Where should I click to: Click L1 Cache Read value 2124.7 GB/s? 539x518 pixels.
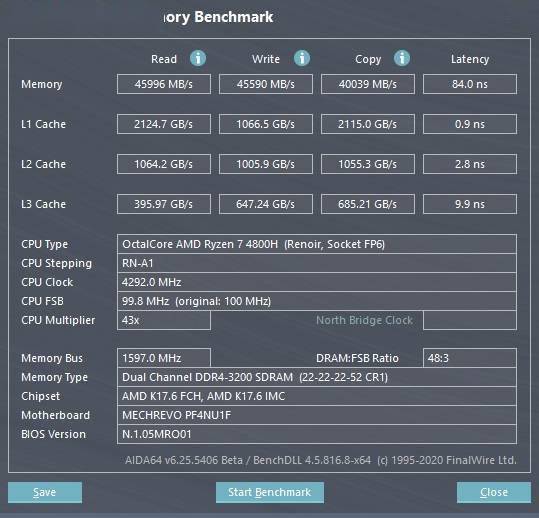coord(164,124)
